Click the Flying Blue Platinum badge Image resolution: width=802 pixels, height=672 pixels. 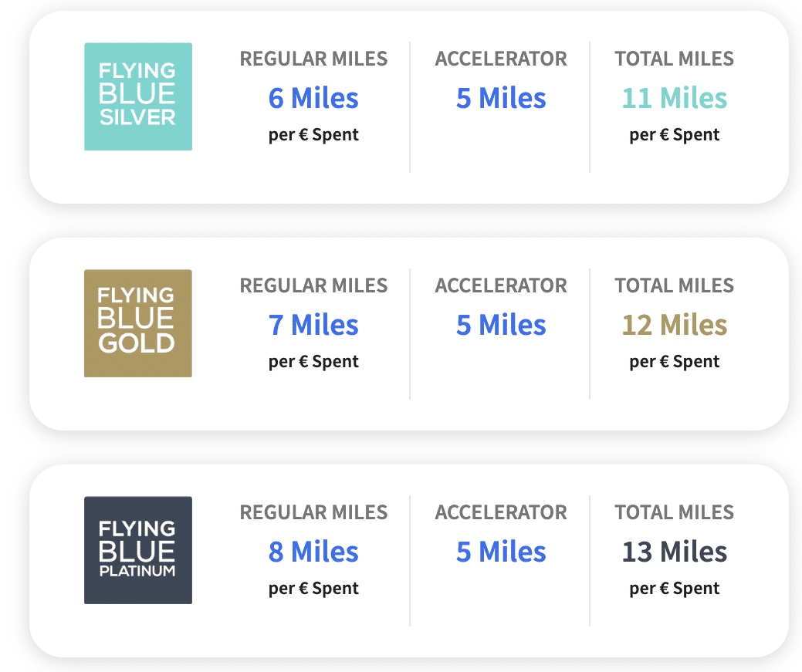137,550
